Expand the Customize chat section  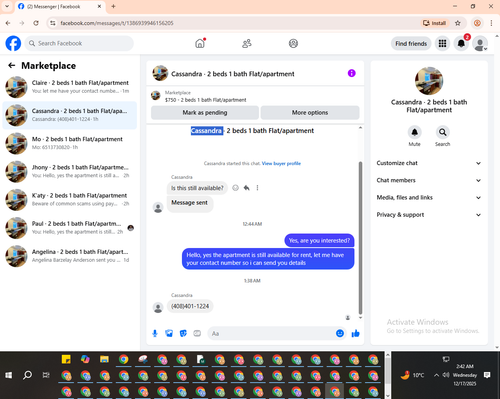(429, 163)
